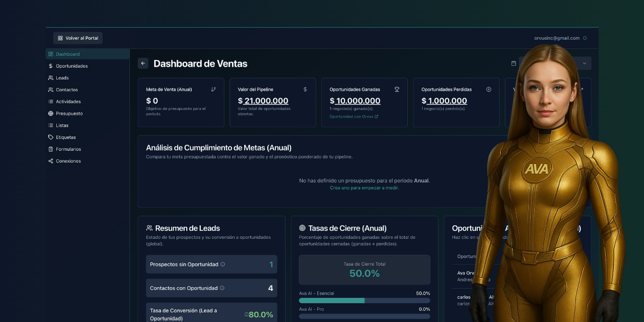This screenshot has height=322, width=644.
Task: Click the Actividades list icon
Action: [x=51, y=101]
